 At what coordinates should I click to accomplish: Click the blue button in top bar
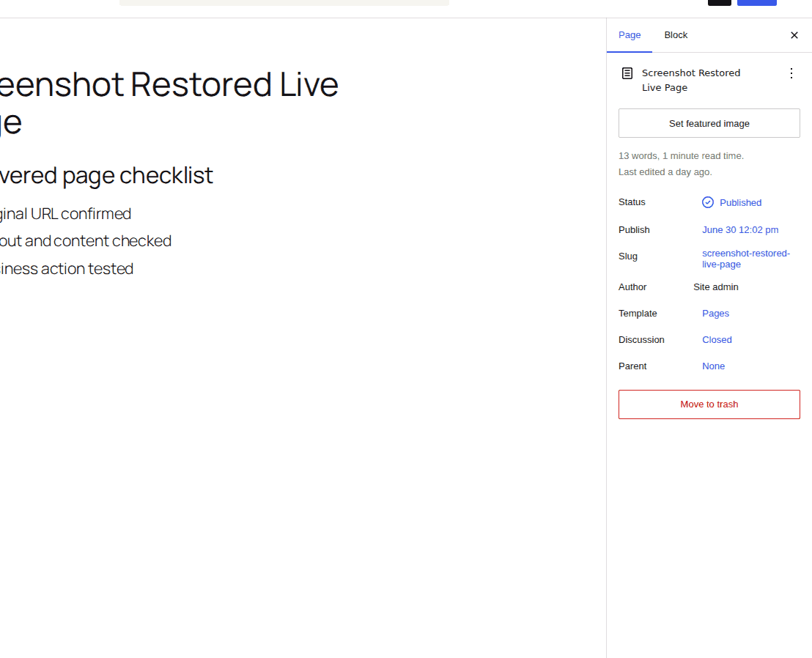click(x=756, y=3)
